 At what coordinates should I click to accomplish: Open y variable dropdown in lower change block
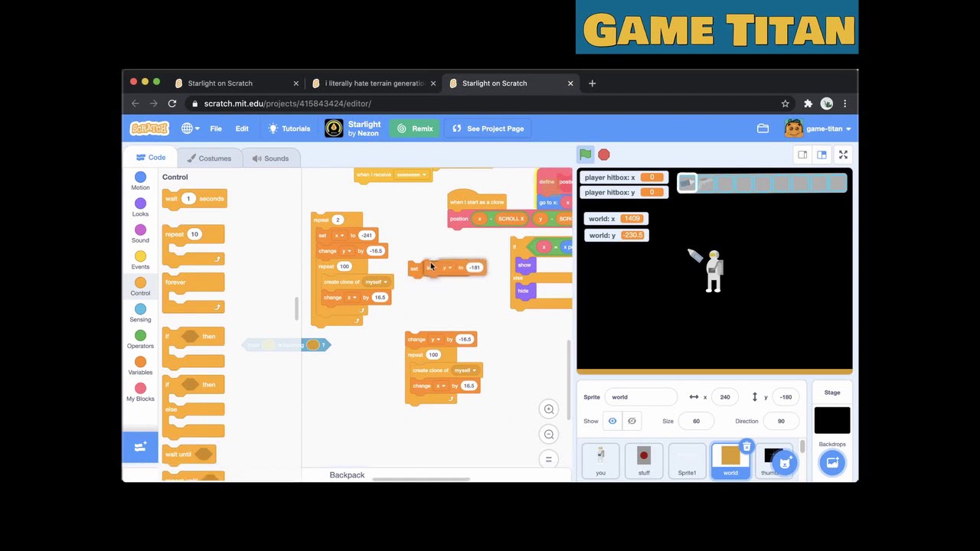(435, 339)
